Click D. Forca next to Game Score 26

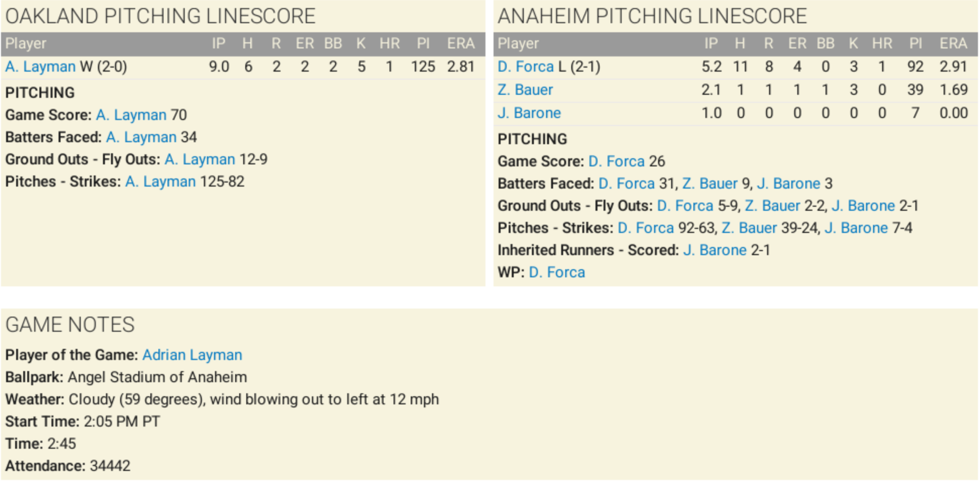pyautogui.click(x=617, y=161)
